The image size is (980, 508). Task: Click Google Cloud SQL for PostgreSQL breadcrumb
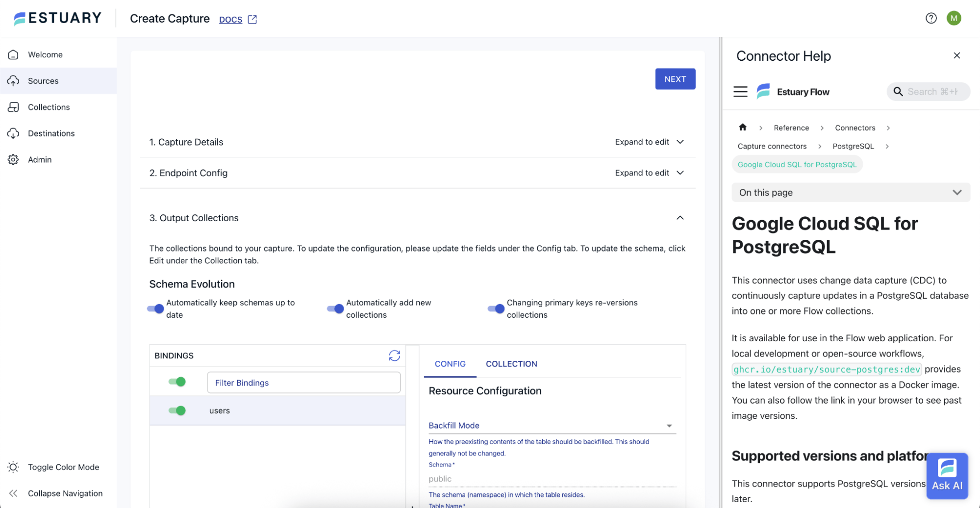tap(797, 164)
